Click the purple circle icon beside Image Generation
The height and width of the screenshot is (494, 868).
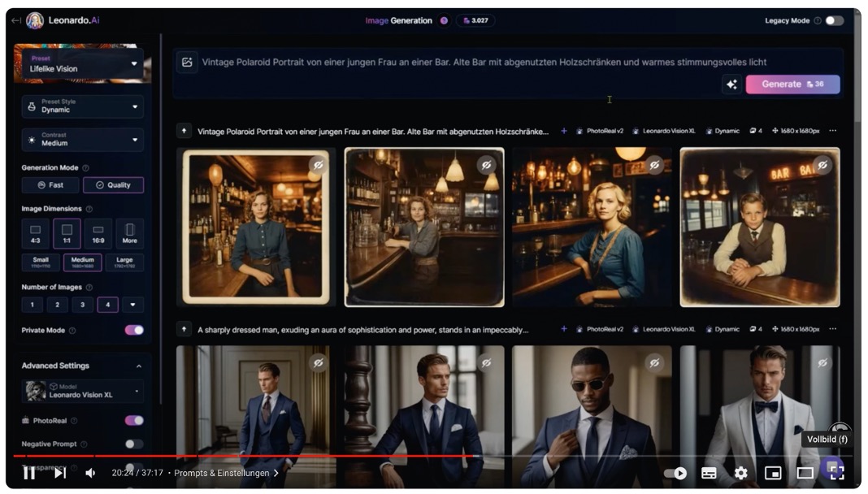[444, 20]
